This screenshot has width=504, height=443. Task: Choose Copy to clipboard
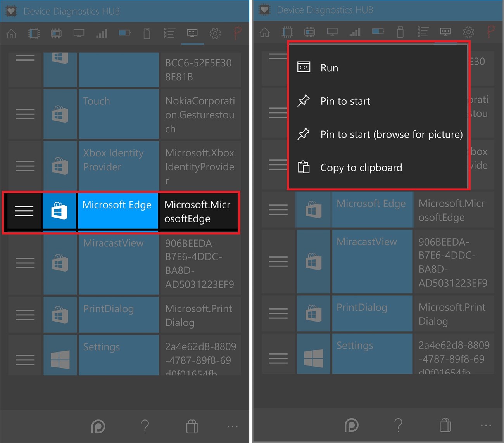pyautogui.click(x=361, y=168)
